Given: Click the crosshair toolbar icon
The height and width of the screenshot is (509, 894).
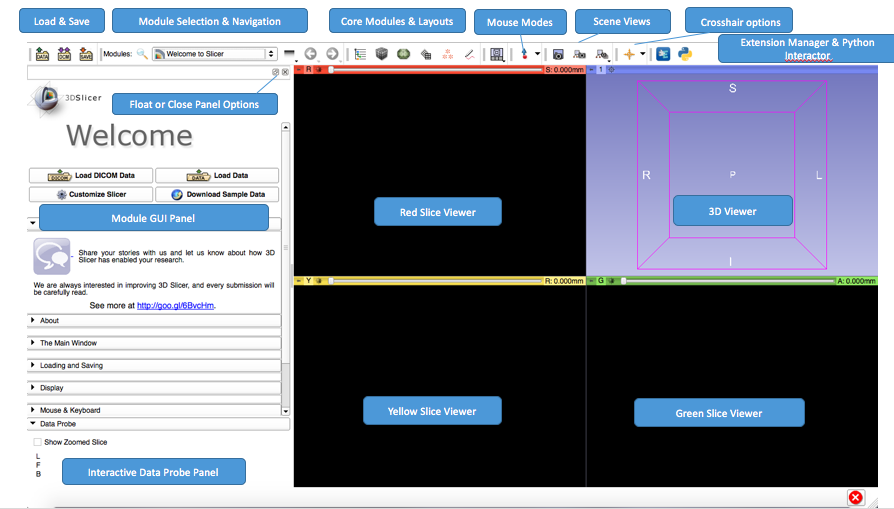Looking at the screenshot, I should click(x=629, y=54).
